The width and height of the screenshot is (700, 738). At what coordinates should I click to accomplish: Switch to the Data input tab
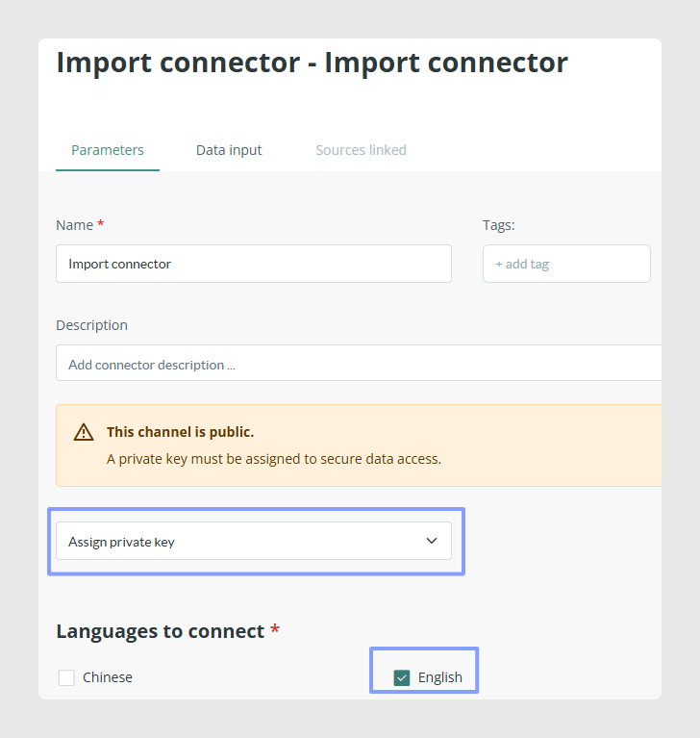tap(229, 150)
